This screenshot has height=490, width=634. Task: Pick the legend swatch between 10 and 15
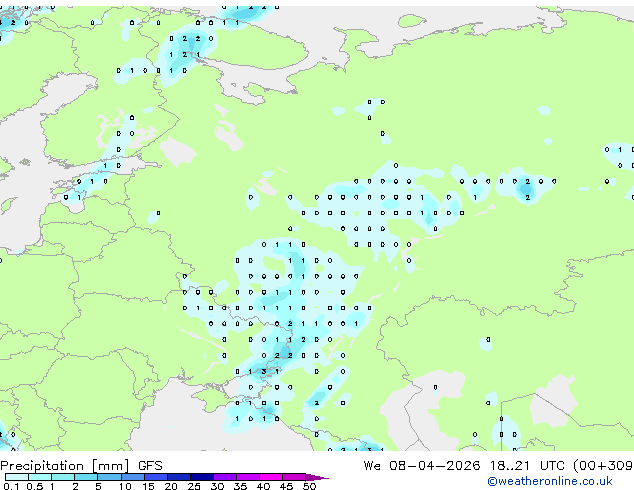(x=133, y=477)
